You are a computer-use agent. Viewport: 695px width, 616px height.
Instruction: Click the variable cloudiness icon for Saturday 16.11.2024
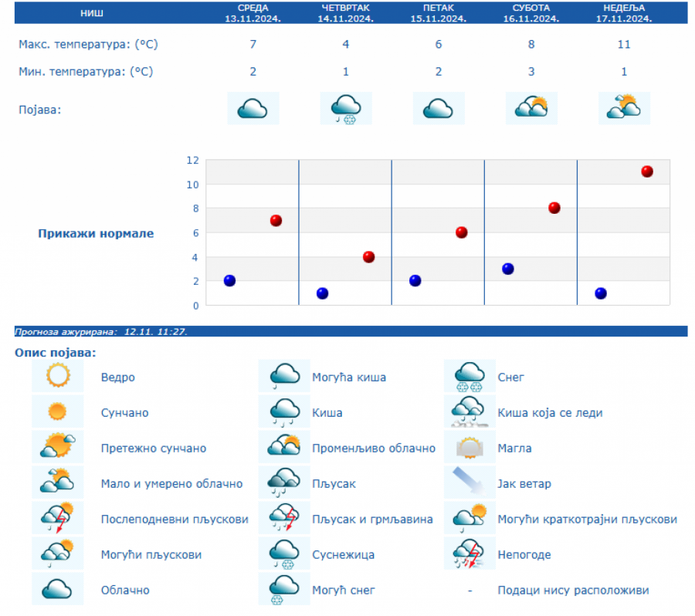(531, 108)
